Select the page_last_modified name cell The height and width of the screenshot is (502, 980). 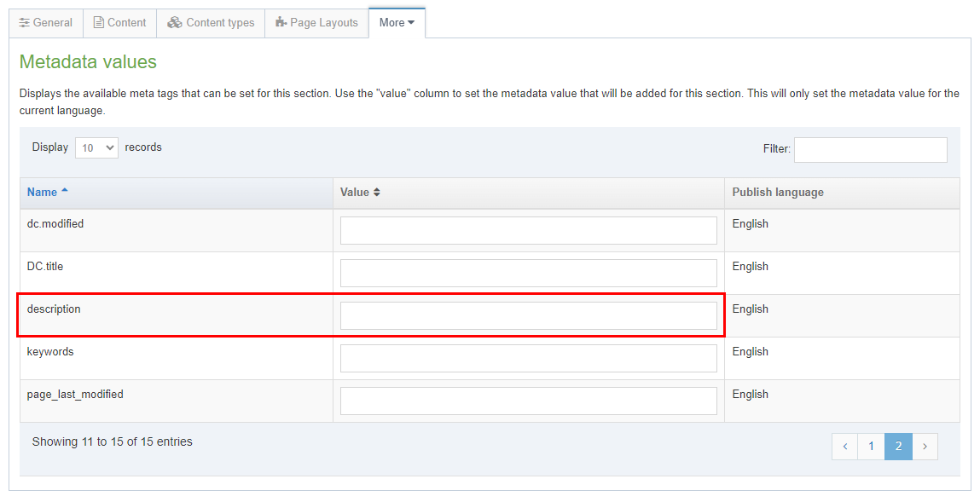(x=177, y=401)
